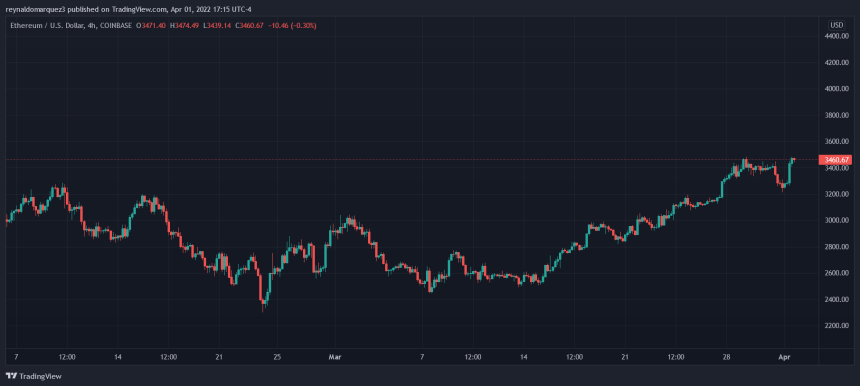This screenshot has width=860, height=386.
Task: Click the 3000.00 price axis label
Action: tap(836, 220)
